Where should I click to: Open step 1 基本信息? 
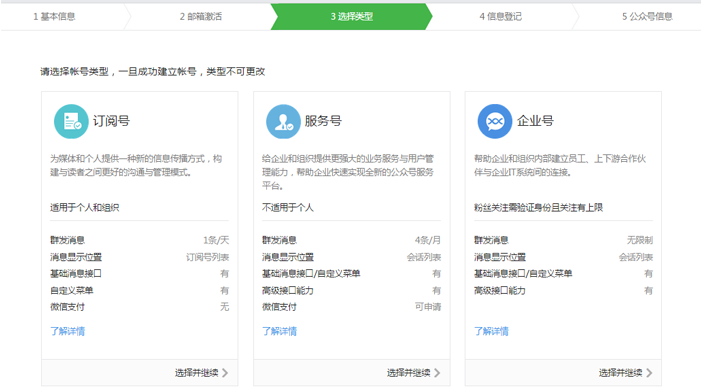pos(54,17)
